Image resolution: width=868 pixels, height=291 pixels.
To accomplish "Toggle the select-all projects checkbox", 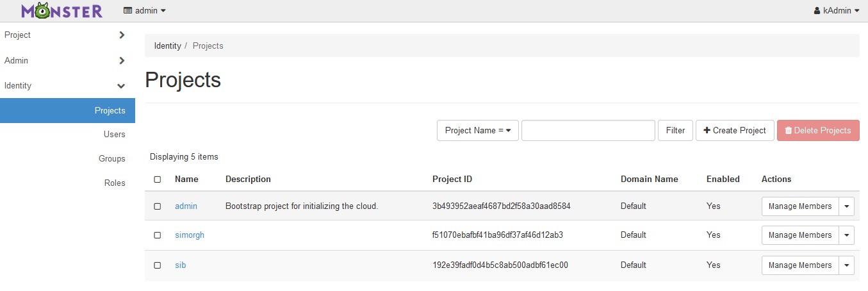I will click(158, 179).
